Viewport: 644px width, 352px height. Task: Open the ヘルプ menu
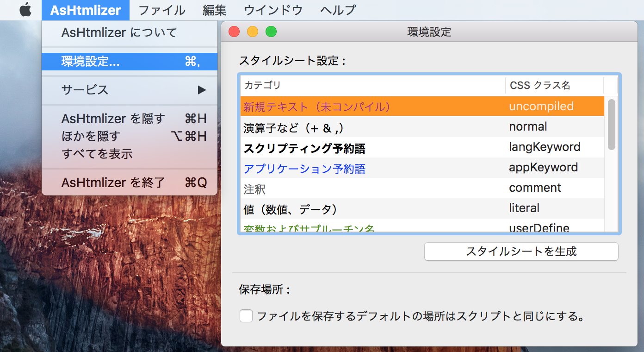pyautogui.click(x=338, y=10)
